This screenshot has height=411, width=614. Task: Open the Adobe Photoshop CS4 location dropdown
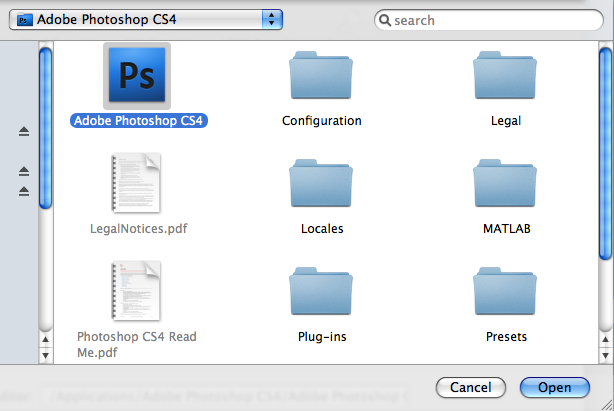(x=146, y=20)
